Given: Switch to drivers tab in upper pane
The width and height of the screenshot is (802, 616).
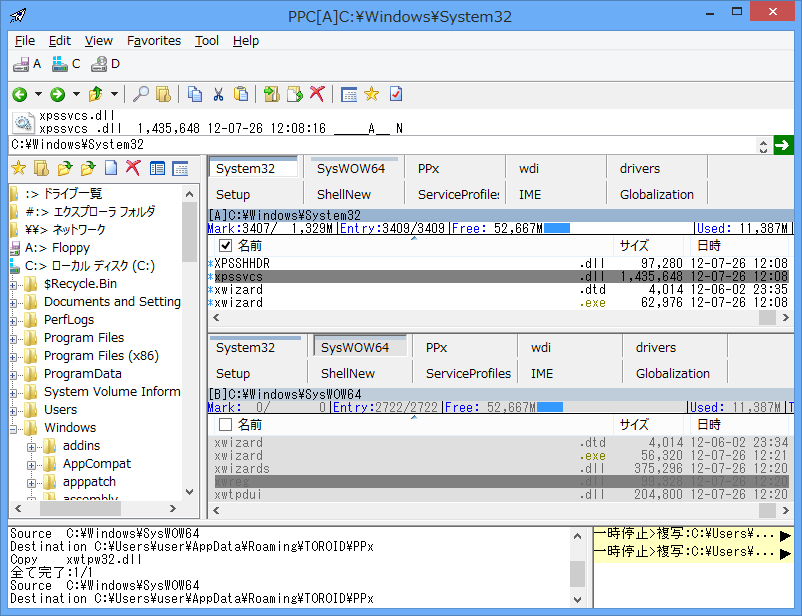Looking at the screenshot, I should pos(640,168).
